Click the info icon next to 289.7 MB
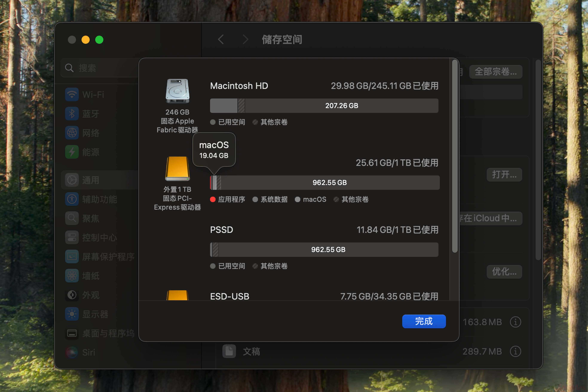This screenshot has width=588, height=392. [x=516, y=352]
